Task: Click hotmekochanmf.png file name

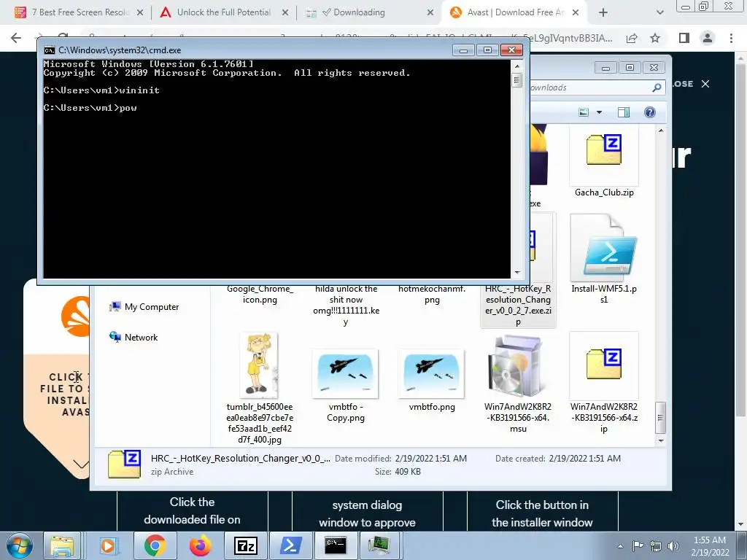Action: (432, 295)
